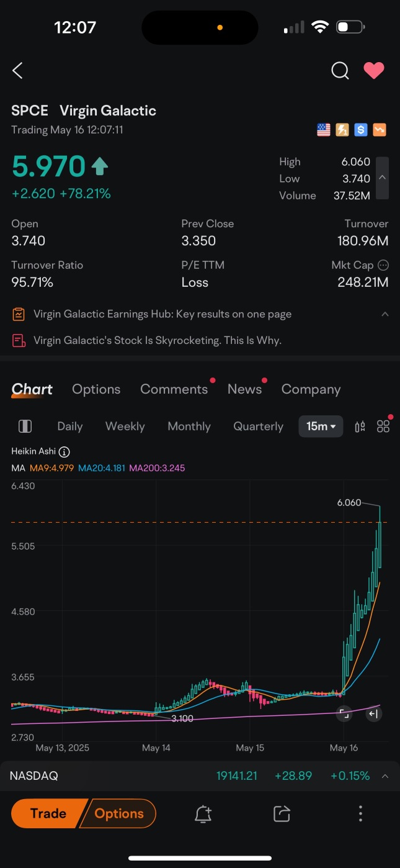Image resolution: width=400 pixels, height=868 pixels.
Task: Switch to the Options tab
Action: tap(96, 389)
